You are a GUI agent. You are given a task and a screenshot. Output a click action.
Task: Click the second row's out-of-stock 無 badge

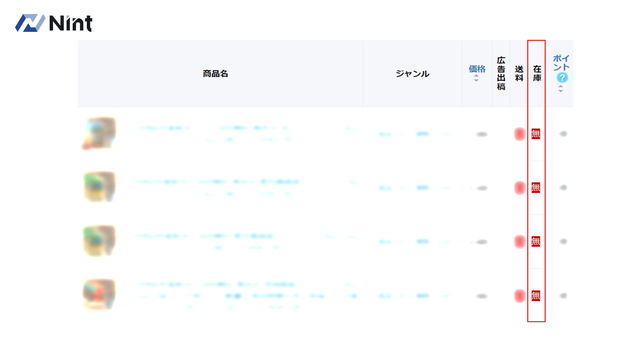click(536, 188)
